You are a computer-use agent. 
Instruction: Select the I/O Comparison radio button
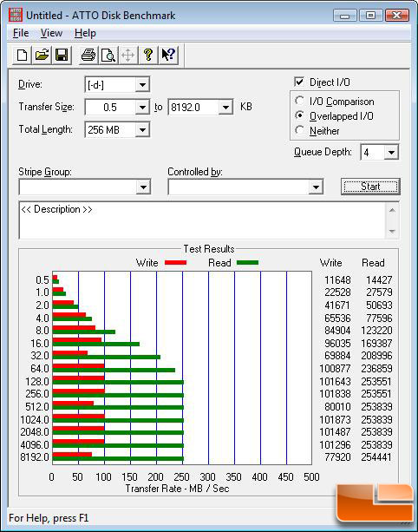[x=299, y=101]
